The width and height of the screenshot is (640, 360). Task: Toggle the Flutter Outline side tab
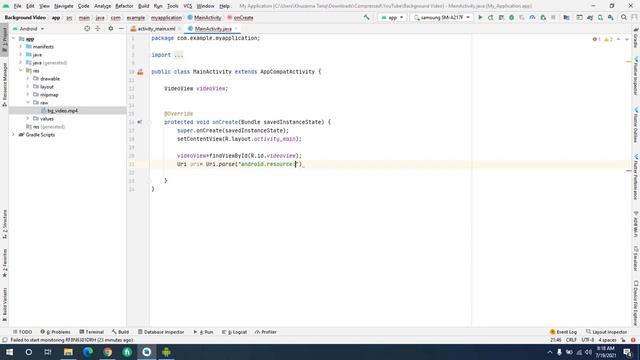click(x=636, y=125)
